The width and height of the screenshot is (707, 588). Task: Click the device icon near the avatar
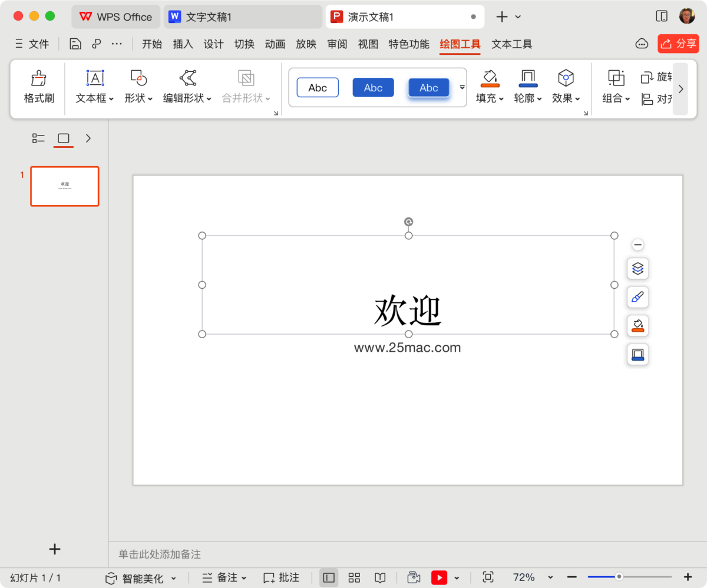coord(662,16)
